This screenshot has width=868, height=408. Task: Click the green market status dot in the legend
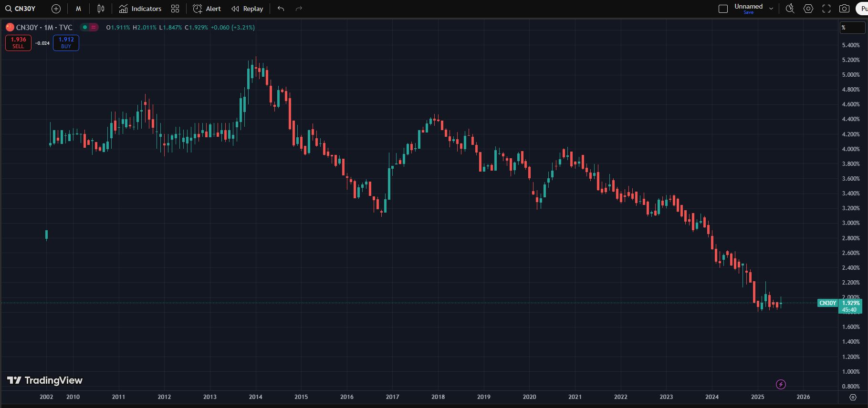click(x=85, y=27)
